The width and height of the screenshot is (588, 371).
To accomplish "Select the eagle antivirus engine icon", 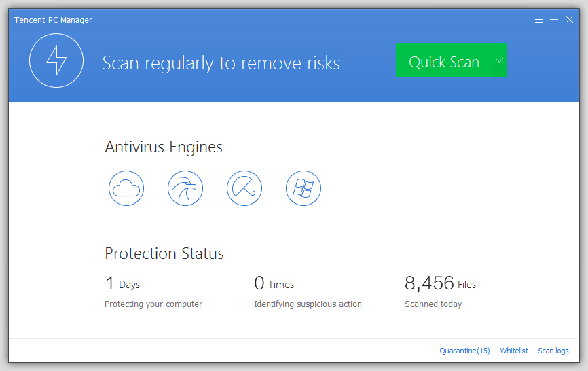I will click(185, 188).
